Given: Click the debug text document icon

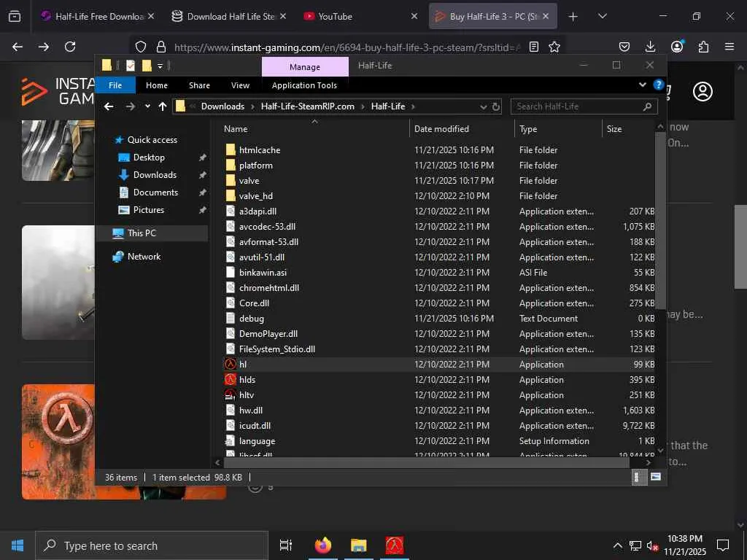Looking at the screenshot, I should 231,318.
